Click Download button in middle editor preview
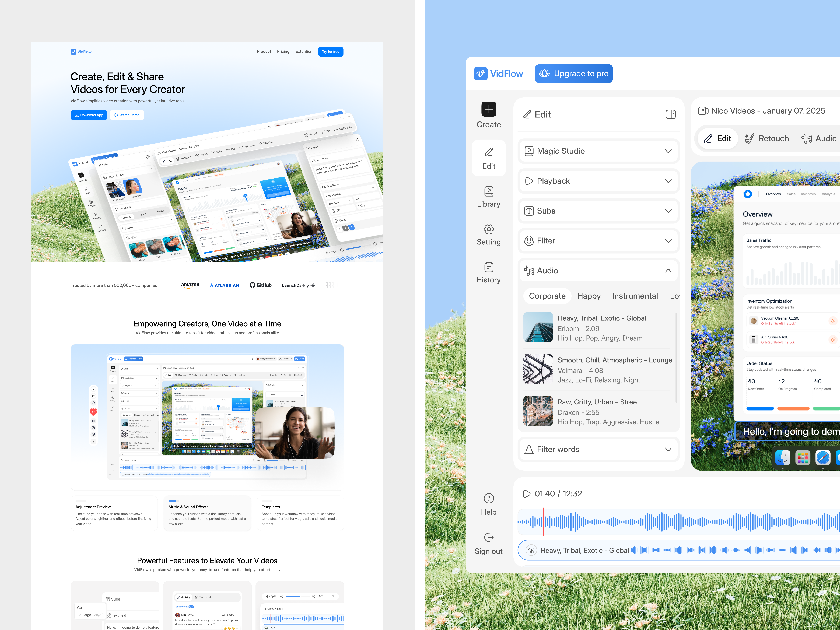840x630 pixels. pyautogui.click(x=285, y=359)
